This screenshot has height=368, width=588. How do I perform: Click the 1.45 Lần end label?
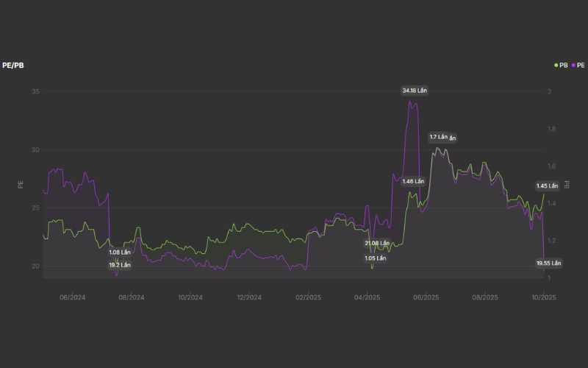[x=547, y=185]
